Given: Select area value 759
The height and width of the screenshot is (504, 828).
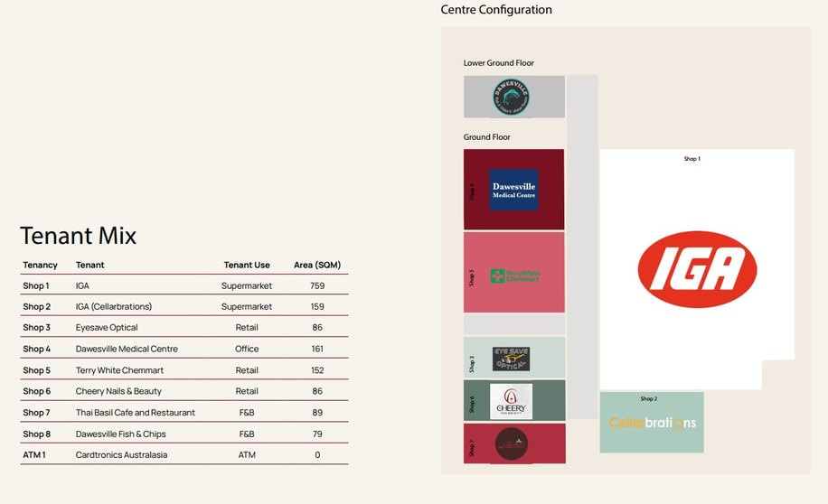Looking at the screenshot, I should click(x=317, y=285).
